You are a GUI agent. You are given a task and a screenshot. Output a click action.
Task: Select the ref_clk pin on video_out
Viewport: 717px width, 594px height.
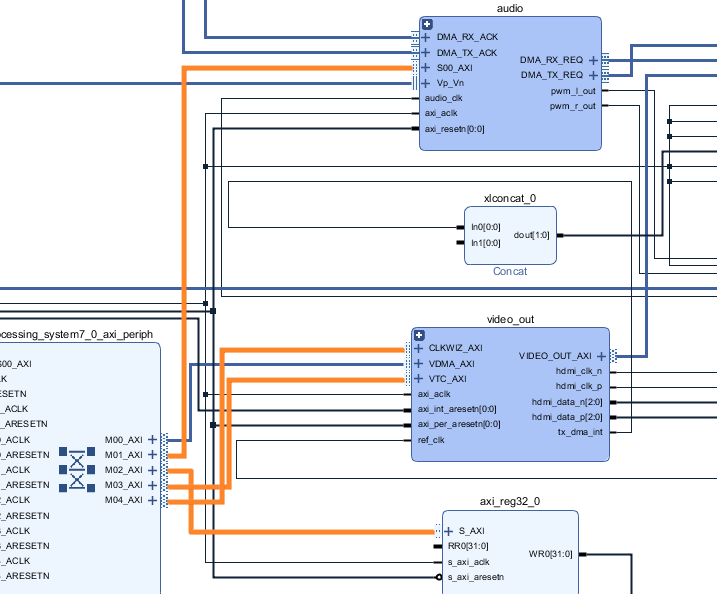point(431,439)
